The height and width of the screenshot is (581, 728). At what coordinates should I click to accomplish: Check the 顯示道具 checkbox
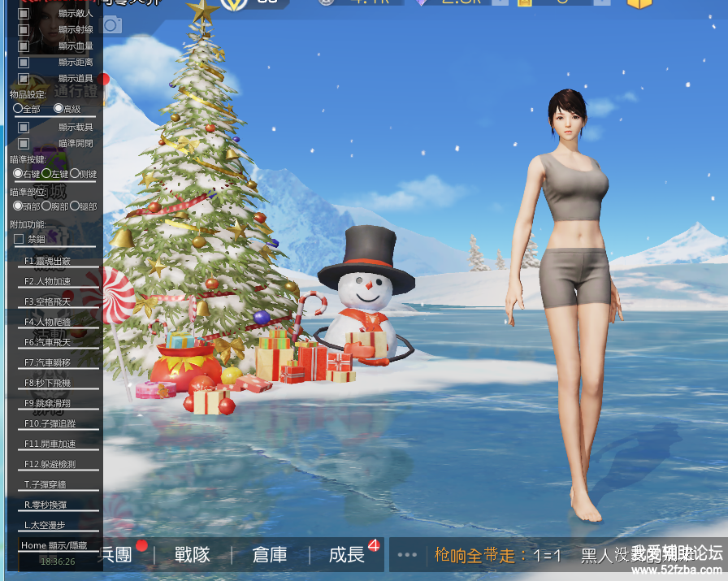click(x=24, y=79)
